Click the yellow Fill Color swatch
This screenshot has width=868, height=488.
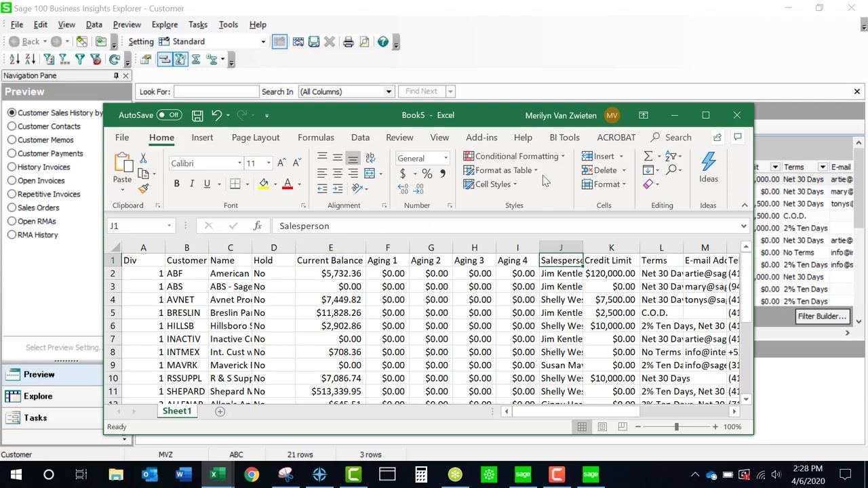coord(263,184)
